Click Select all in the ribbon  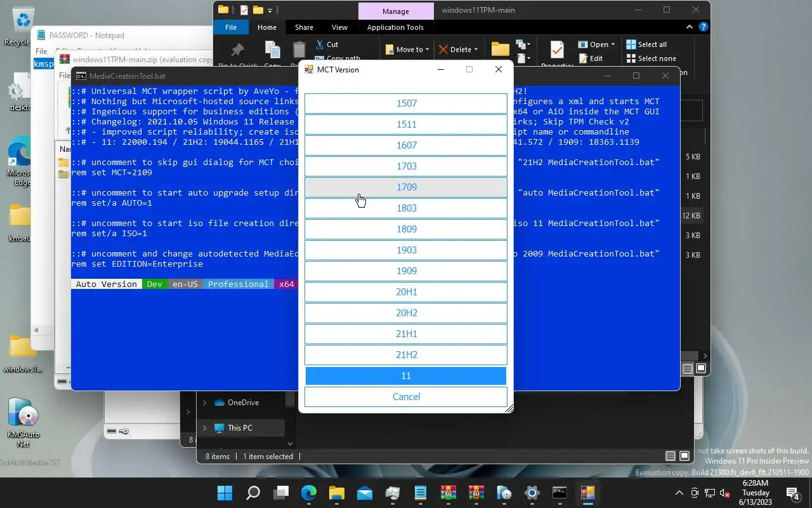click(646, 44)
